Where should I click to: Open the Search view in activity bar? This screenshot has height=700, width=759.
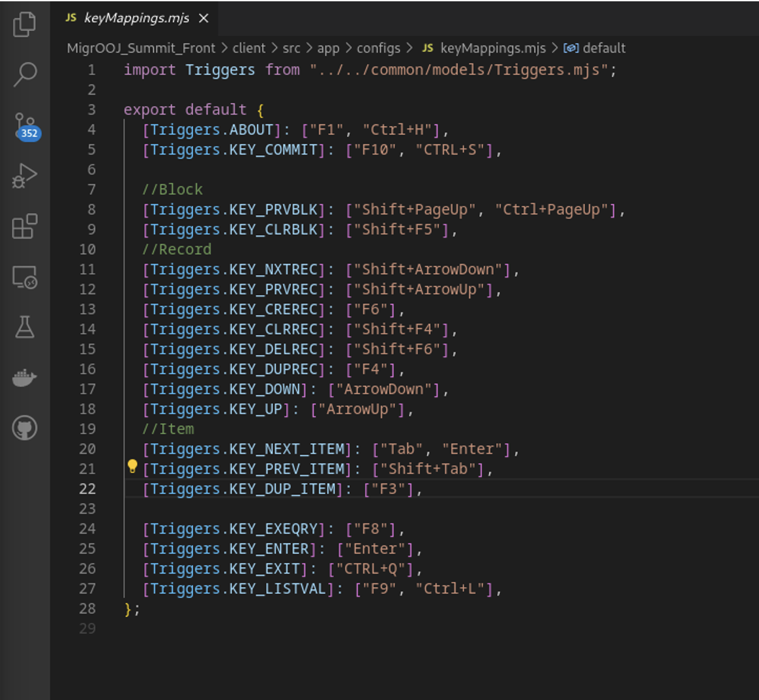(x=24, y=75)
